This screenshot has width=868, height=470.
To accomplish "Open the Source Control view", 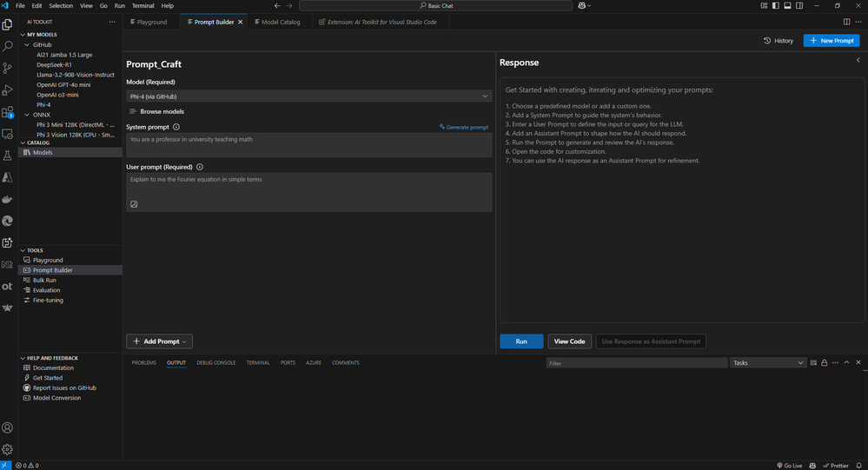I will point(8,68).
